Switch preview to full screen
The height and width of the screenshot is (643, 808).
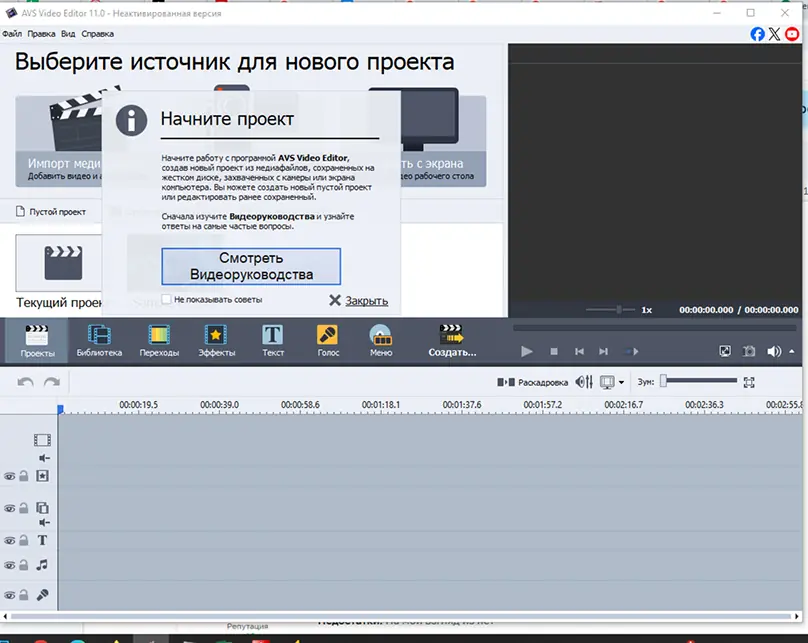(x=725, y=351)
